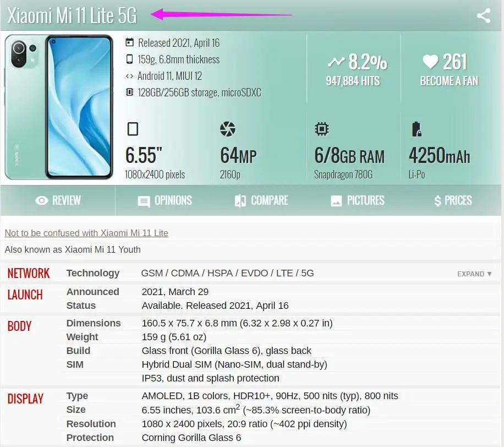This screenshot has height=447, width=504.
Task: Click the Weight label
Action: pyautogui.click(x=83, y=337)
